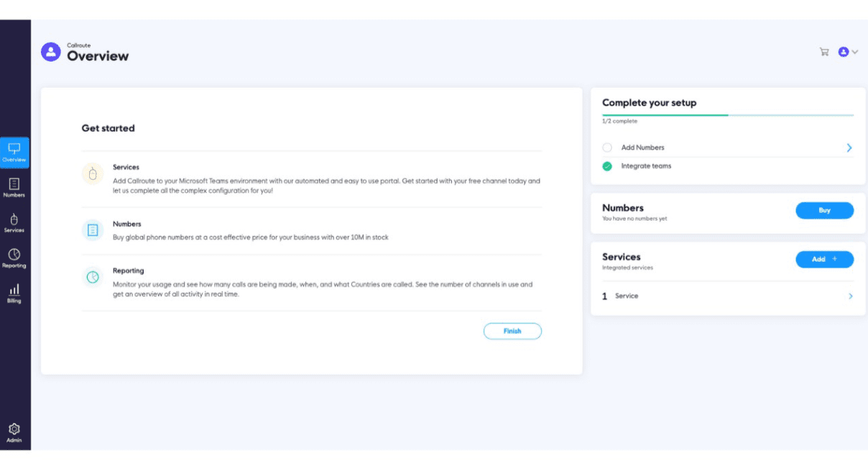
Task: Click the Finish button
Action: (x=512, y=331)
